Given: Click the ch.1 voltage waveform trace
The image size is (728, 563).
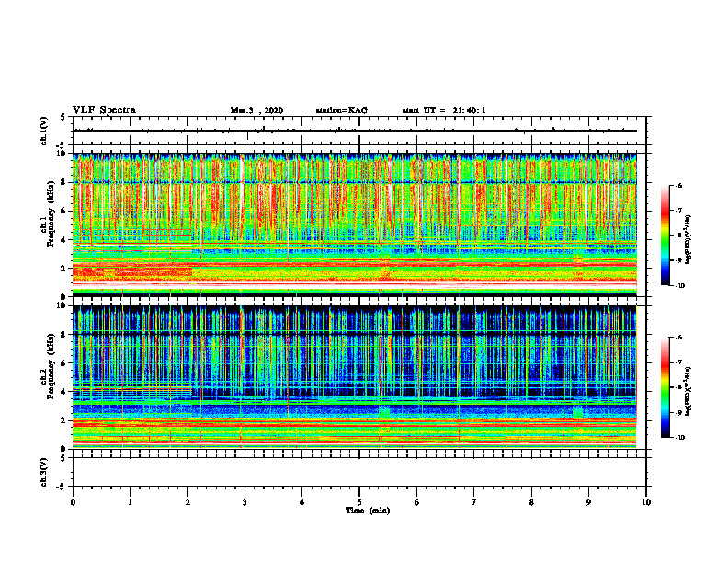Looking at the screenshot, I should (355, 131).
